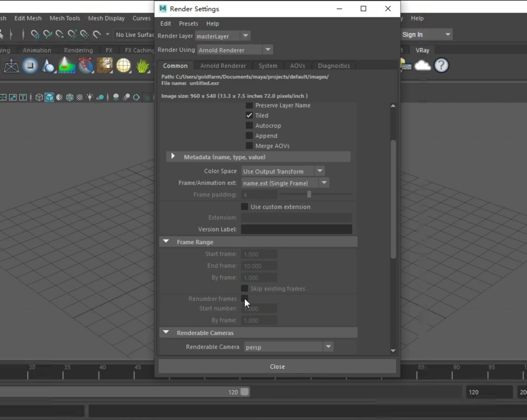Toggle the smooth shaded cube viewport icon
This screenshot has width=527, height=420.
[x=49, y=97]
